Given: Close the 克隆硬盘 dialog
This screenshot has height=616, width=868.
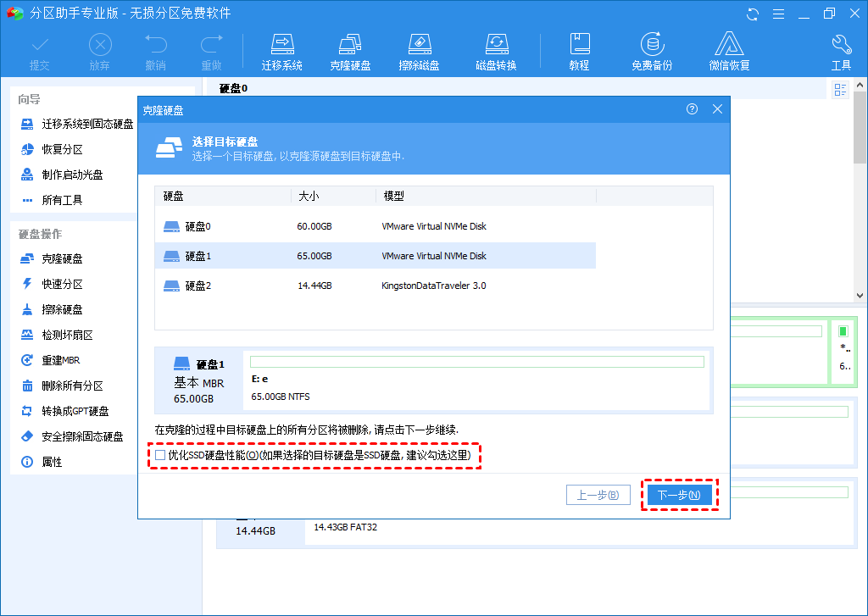Looking at the screenshot, I should click(x=717, y=109).
